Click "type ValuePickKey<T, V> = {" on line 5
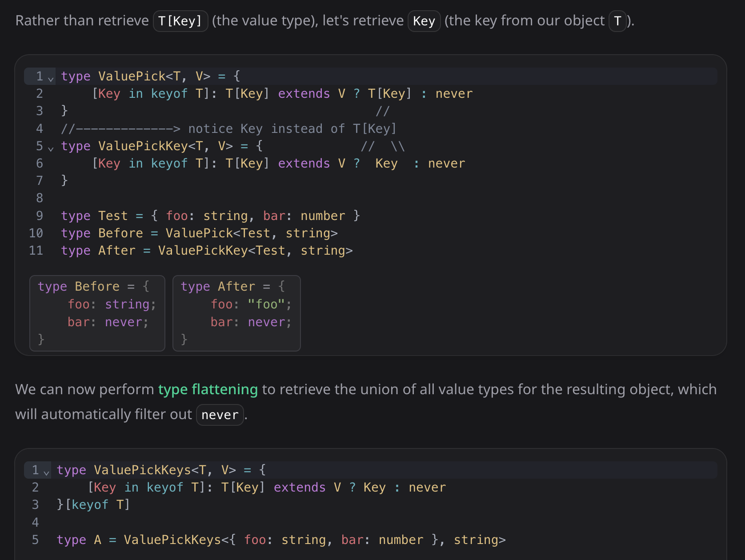745x560 pixels. click(162, 146)
